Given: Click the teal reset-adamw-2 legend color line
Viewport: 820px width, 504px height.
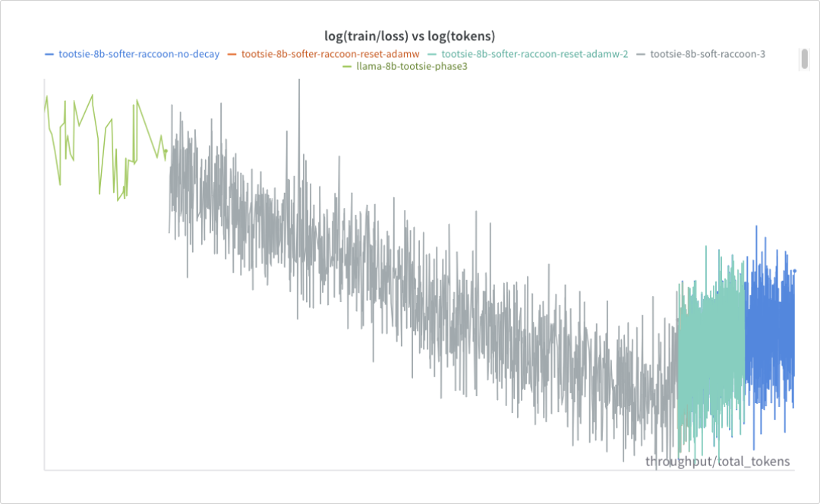Looking at the screenshot, I should [x=432, y=55].
